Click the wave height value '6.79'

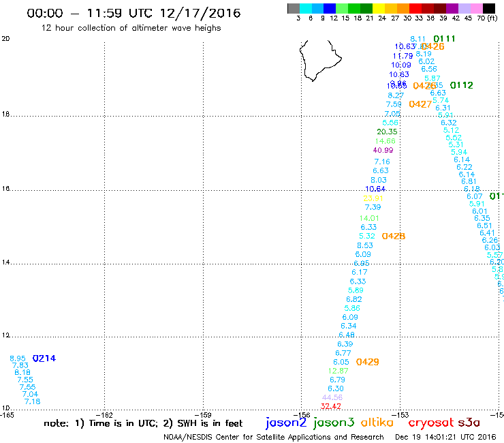(337, 380)
